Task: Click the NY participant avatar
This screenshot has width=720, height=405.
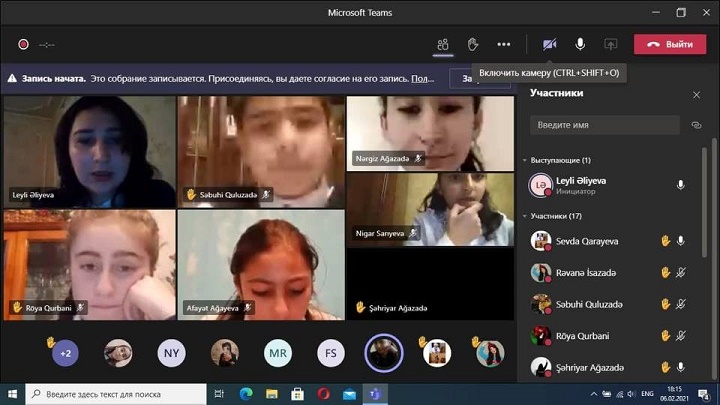Action: pos(171,353)
